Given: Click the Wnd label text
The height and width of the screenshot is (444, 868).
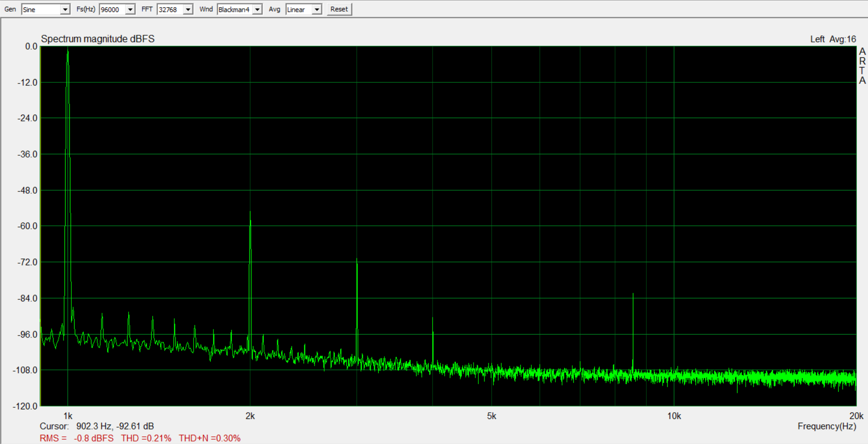Looking at the screenshot, I should 206,9.
